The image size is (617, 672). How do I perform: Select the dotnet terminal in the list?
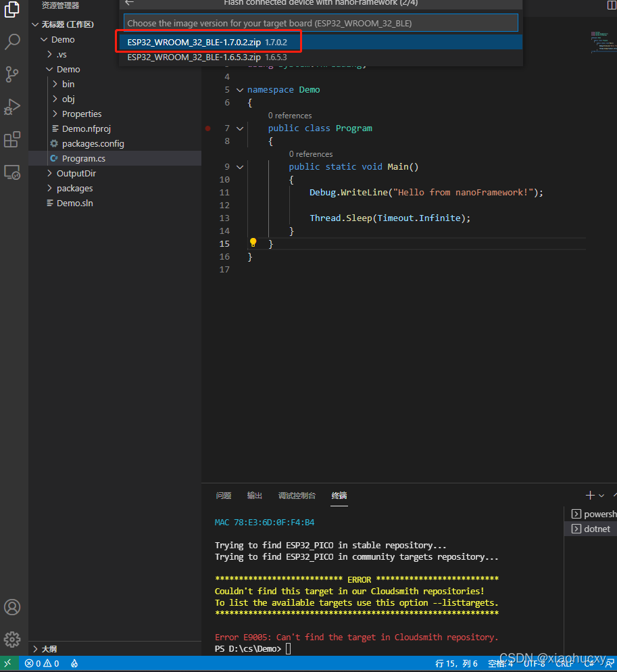(x=591, y=529)
